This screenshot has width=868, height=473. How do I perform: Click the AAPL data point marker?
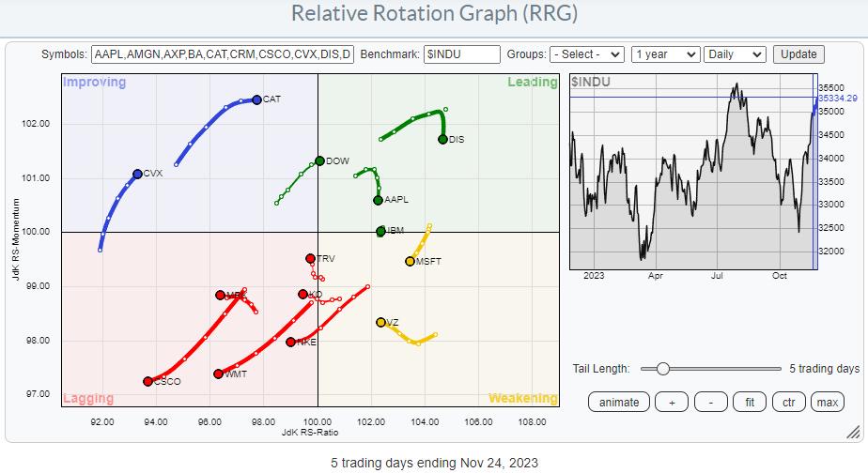[378, 200]
